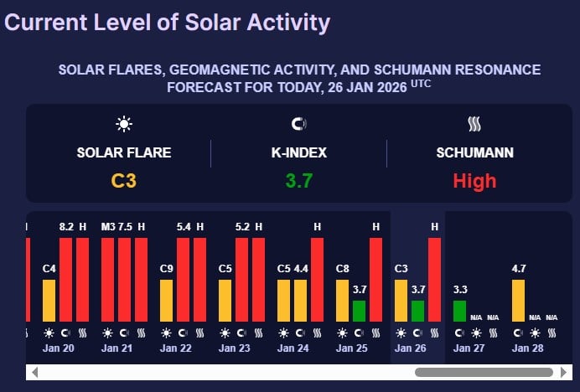Click the magnet icon for Jan 22
580x392 pixels.
pyautogui.click(x=183, y=333)
